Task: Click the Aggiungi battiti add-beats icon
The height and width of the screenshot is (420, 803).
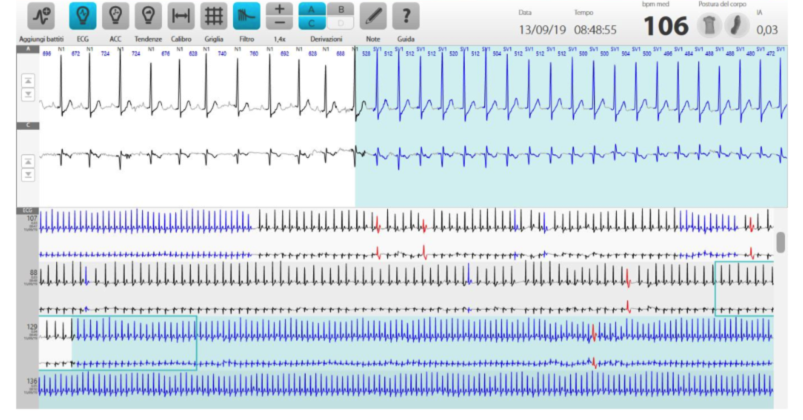Action: [41, 16]
